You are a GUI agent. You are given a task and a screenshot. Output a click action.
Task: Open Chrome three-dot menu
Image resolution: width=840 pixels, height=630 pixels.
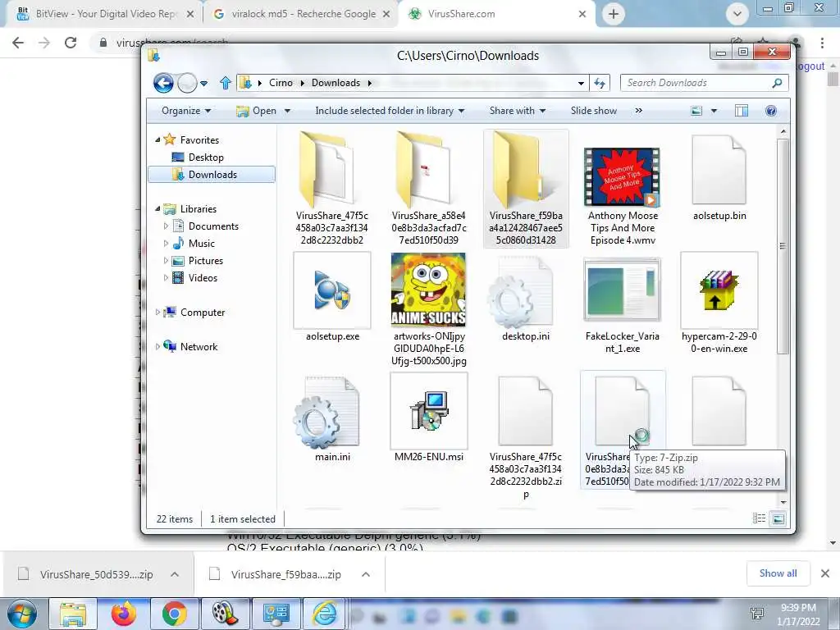point(822,43)
